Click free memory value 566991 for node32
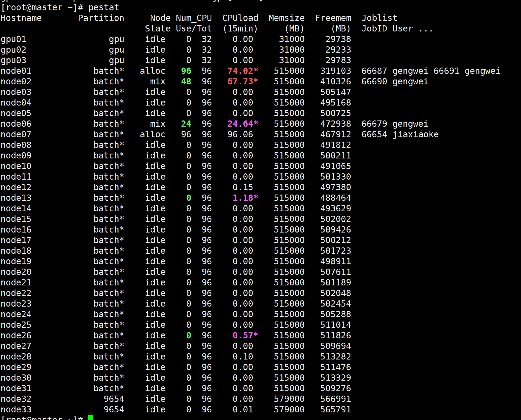 [x=335, y=399]
